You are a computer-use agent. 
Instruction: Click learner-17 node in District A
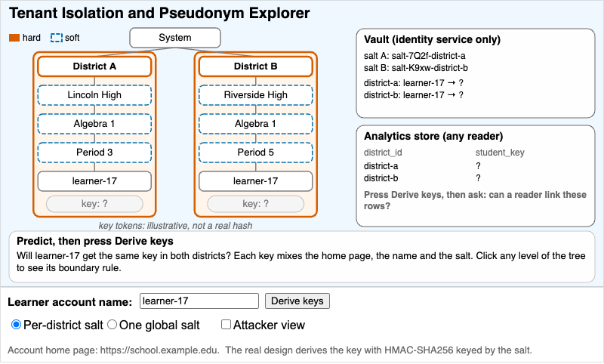(x=94, y=181)
